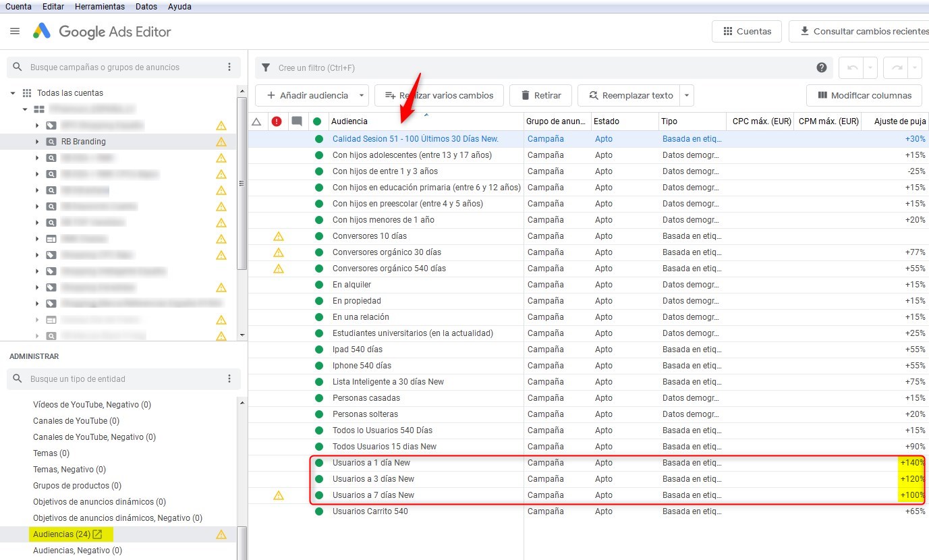Sort by the red error column icon
The width and height of the screenshot is (929, 560).
(277, 121)
